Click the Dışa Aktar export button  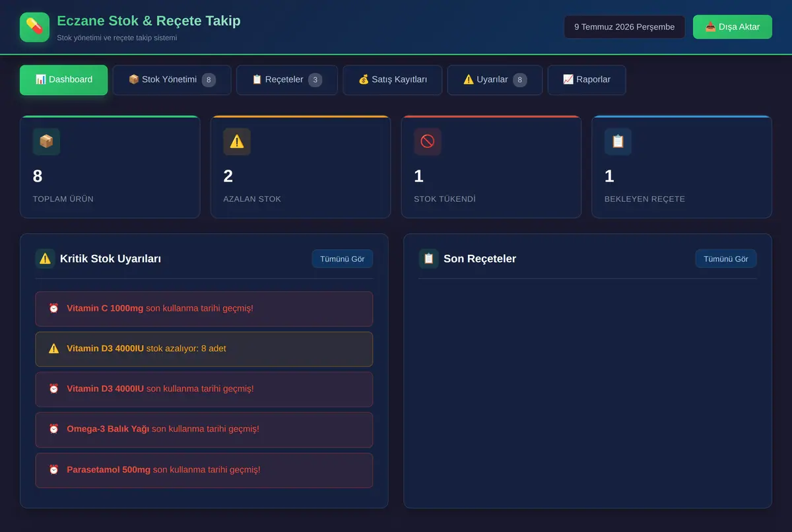tap(733, 27)
